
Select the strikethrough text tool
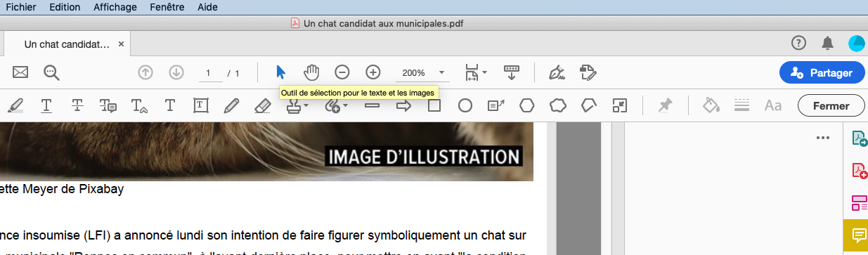click(77, 105)
